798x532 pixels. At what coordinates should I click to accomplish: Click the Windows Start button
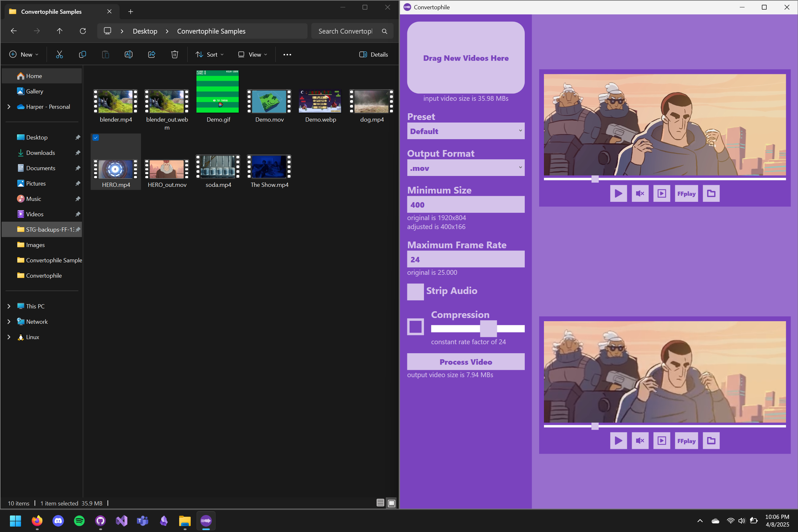click(16, 520)
